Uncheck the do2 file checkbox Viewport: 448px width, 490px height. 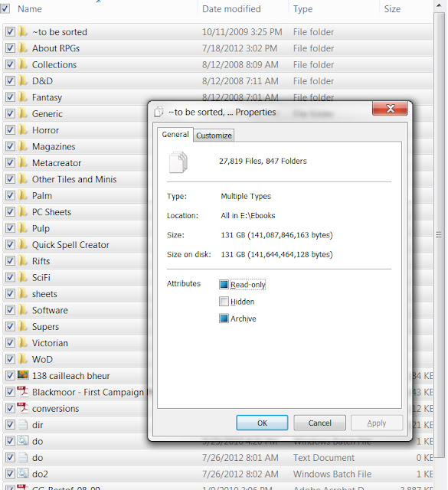pyautogui.click(x=10, y=473)
